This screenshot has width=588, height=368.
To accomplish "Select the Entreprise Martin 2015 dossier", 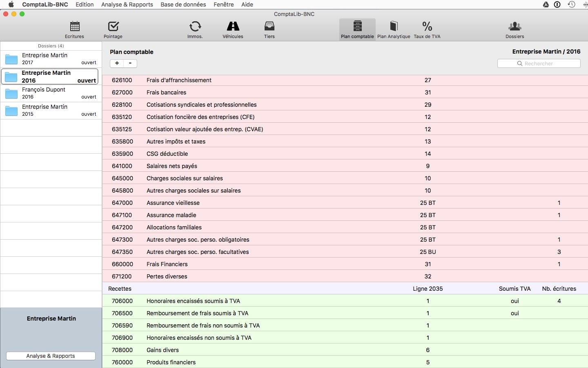I will (51, 110).
